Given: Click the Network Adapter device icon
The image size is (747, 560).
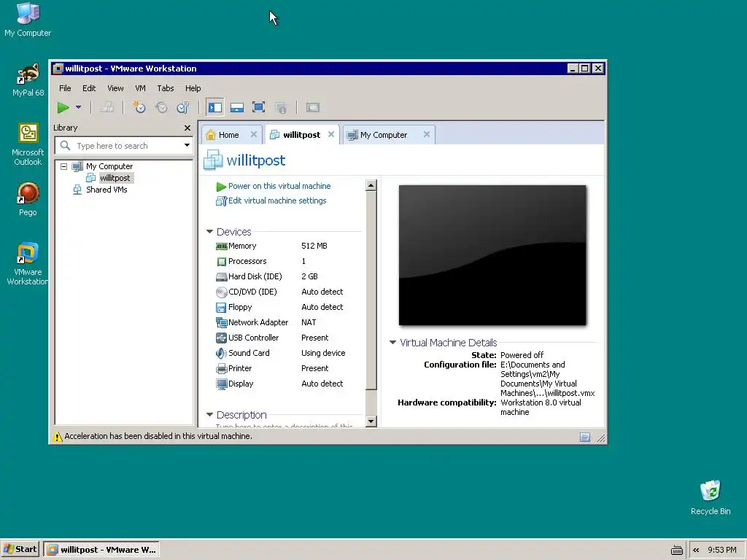Looking at the screenshot, I should tap(222, 323).
